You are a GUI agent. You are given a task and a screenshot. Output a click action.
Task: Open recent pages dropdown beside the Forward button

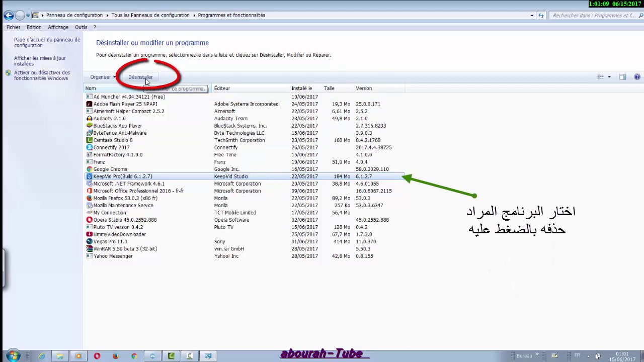coord(28,16)
